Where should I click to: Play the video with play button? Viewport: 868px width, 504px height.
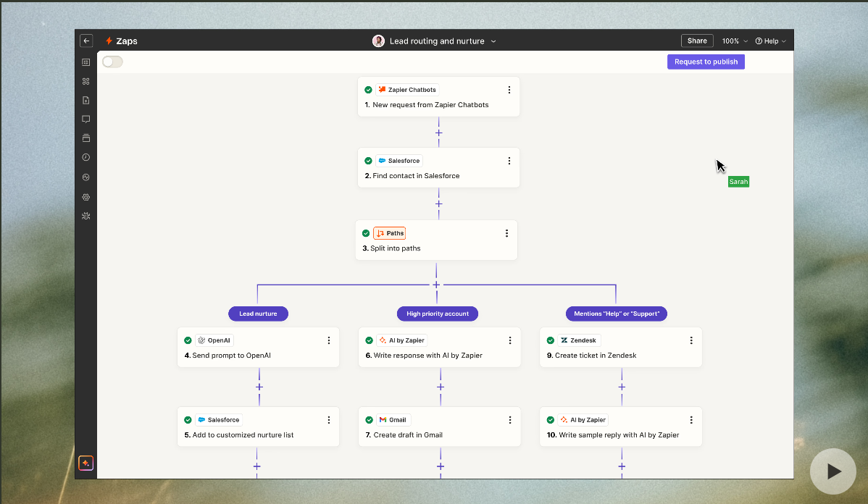(832, 471)
